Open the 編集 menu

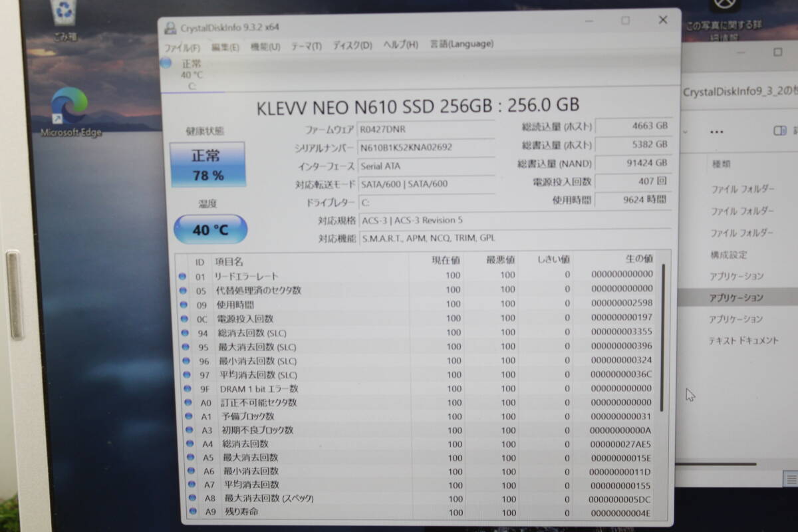click(x=225, y=45)
